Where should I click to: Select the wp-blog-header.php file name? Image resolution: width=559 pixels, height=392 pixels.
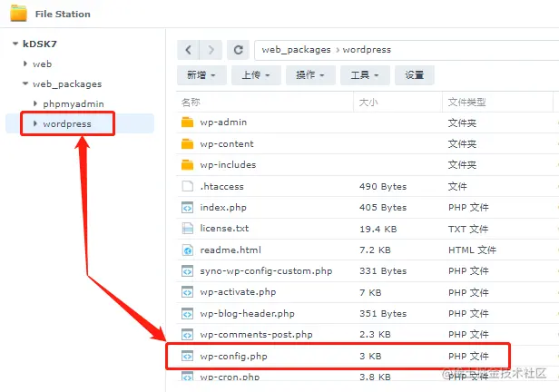[248, 314]
